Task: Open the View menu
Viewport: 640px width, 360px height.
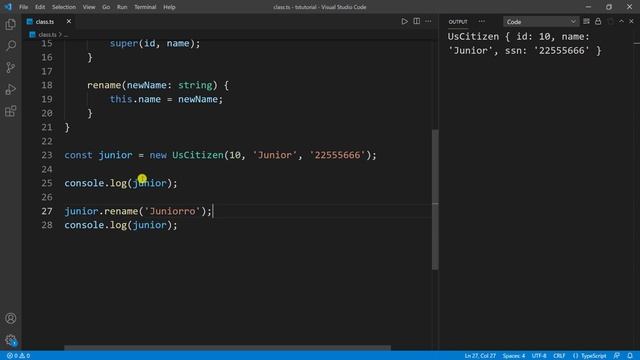Action: coord(89,7)
